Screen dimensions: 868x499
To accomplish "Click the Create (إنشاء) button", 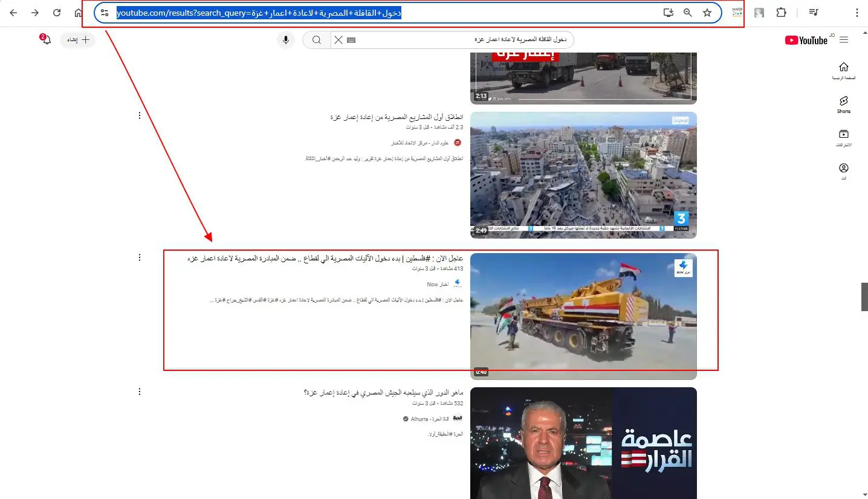I will click(78, 40).
